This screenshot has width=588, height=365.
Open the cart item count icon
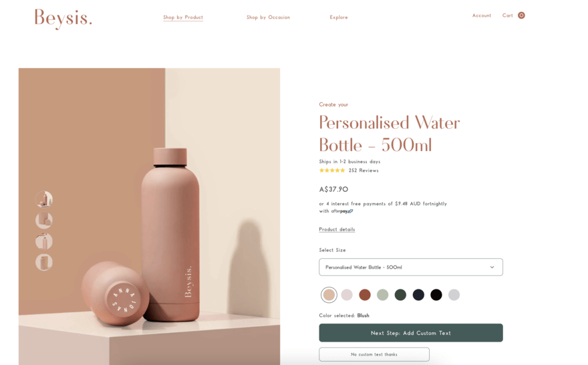pyautogui.click(x=521, y=15)
